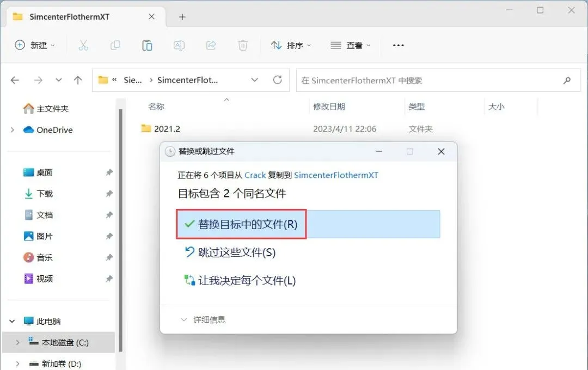Open 视频 Videos in sidebar

pos(38,279)
